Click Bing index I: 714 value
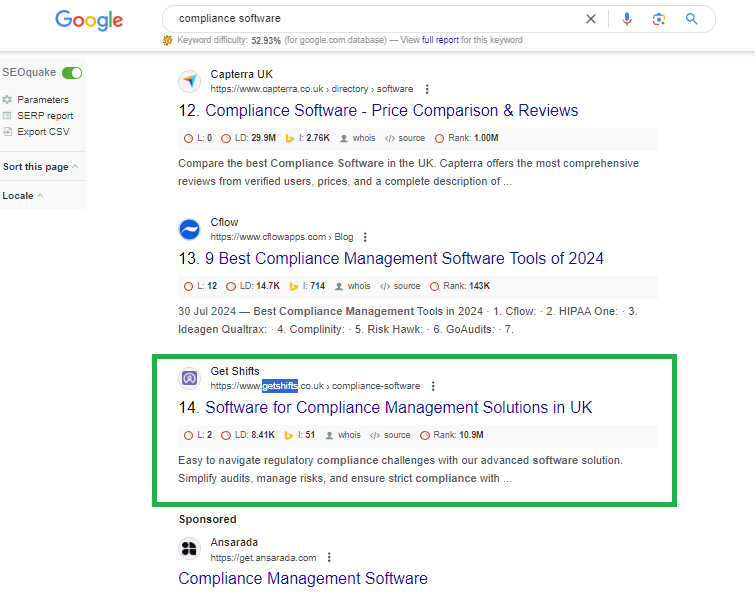The width and height of the screenshot is (755, 593). (x=307, y=286)
